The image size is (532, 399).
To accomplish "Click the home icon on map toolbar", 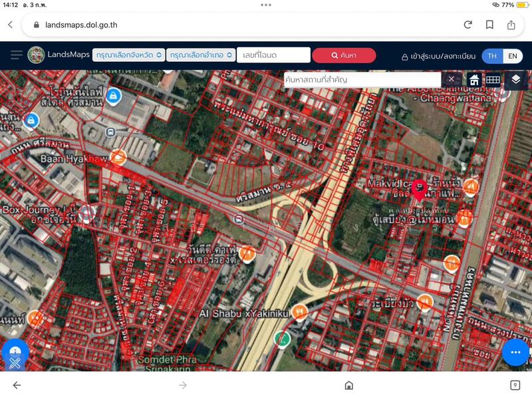I will click(474, 79).
